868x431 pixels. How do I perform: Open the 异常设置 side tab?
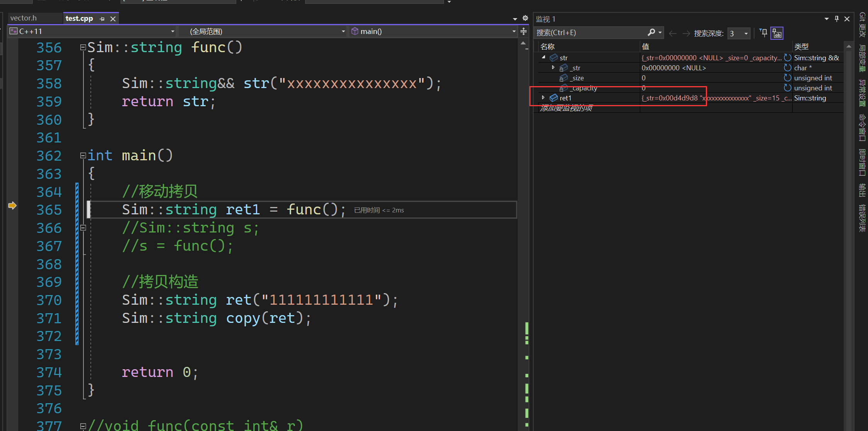click(863, 93)
